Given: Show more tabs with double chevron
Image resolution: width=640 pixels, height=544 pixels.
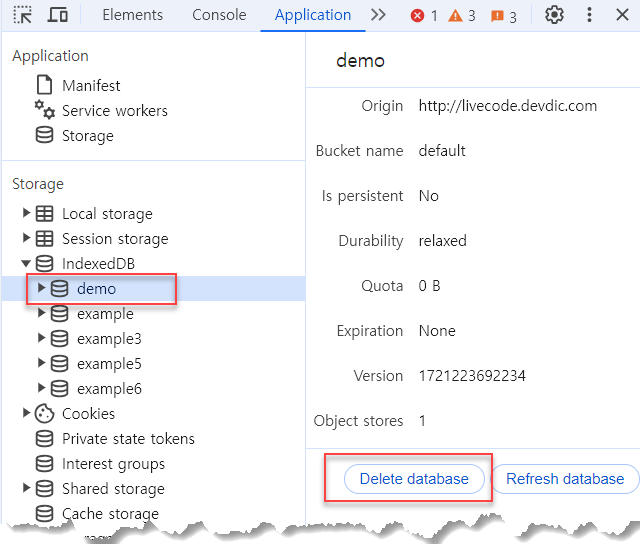Looking at the screenshot, I should click(377, 15).
